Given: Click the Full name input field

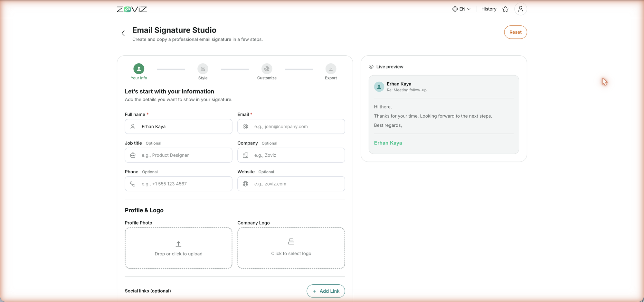Looking at the screenshot, I should [178, 127].
